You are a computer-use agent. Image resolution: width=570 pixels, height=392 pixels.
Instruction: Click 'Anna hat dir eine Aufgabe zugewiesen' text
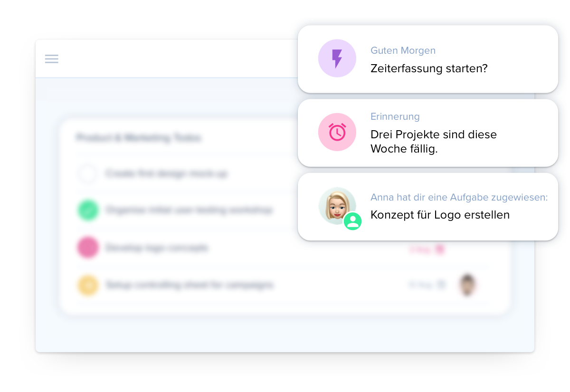pyautogui.click(x=459, y=197)
